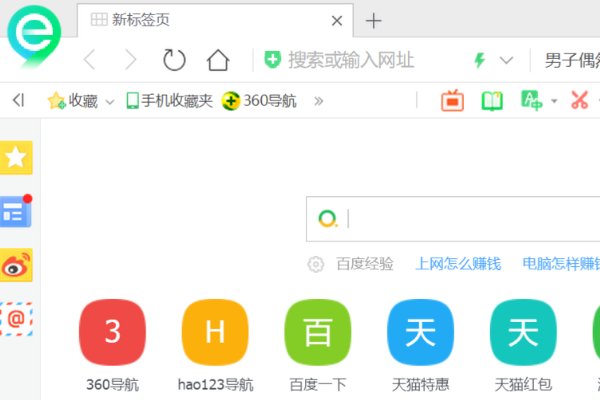Screen dimensions: 600x400
Task: Open the 360导航 bookmark in bookmarks bar
Action: click(259, 101)
